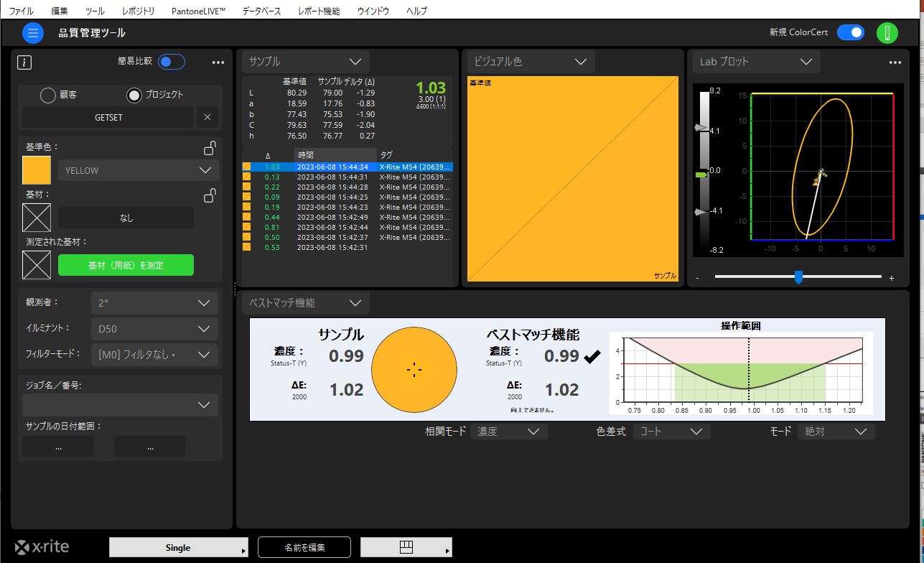Click the green instrument status icon
924x563 pixels.
point(888,33)
